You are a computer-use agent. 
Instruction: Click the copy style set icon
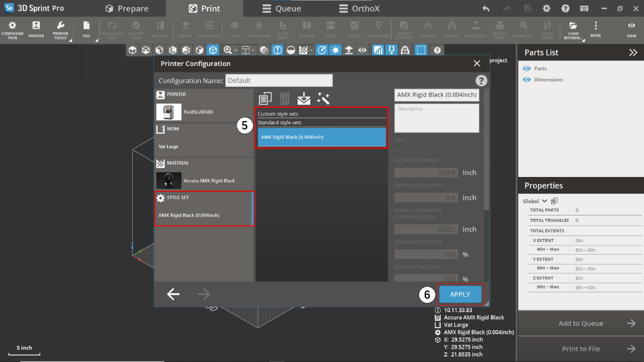(265, 98)
